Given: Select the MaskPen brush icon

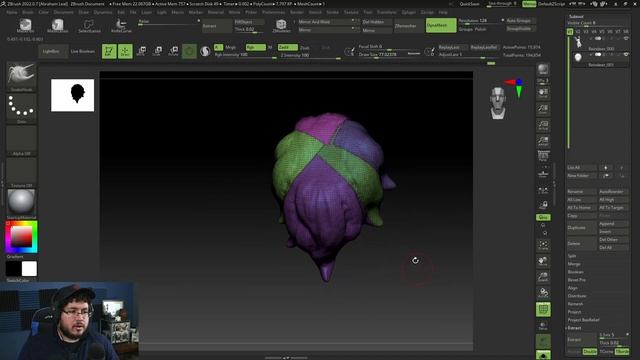Looking at the screenshot, I should (25, 25).
